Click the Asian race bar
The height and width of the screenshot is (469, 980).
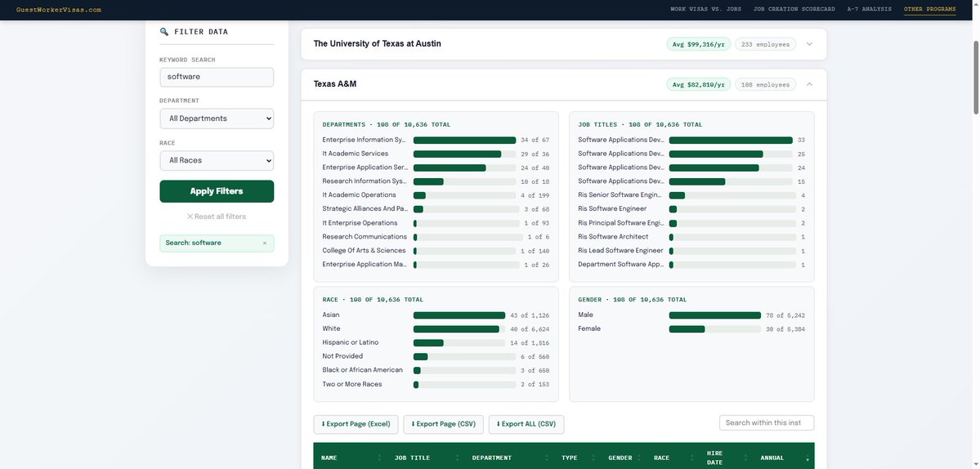click(x=459, y=315)
